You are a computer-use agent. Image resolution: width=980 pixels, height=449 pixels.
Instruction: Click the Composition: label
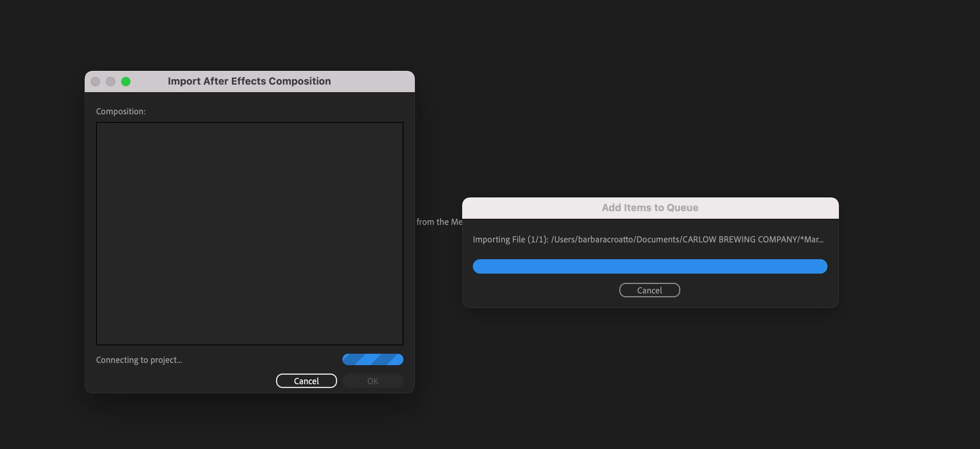120,111
